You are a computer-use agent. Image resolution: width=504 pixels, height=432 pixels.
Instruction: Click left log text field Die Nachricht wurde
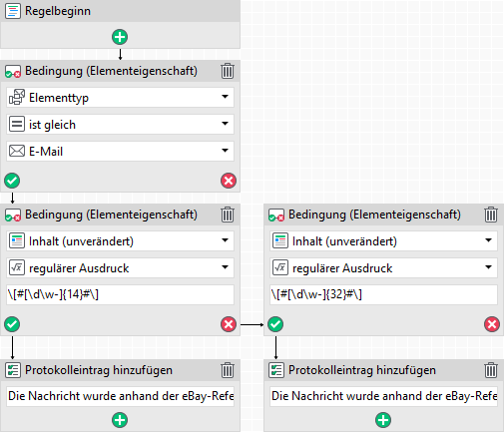point(120,396)
